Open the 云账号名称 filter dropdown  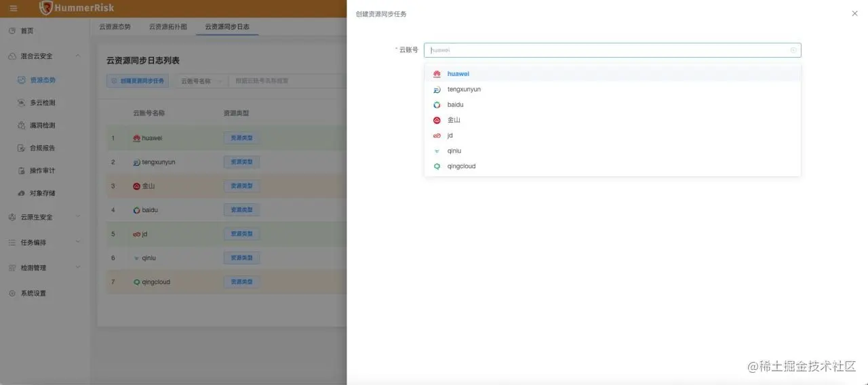pos(201,81)
